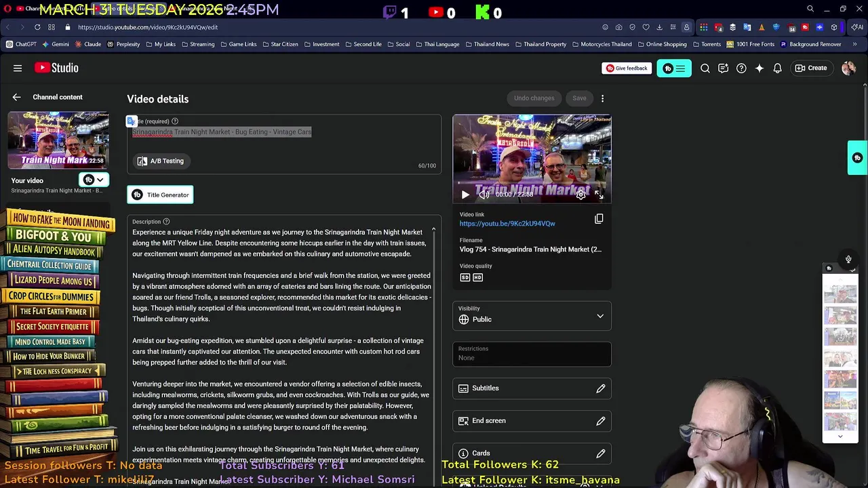
Task: Click the heart bookmark icon in address bar
Action: [646, 27]
